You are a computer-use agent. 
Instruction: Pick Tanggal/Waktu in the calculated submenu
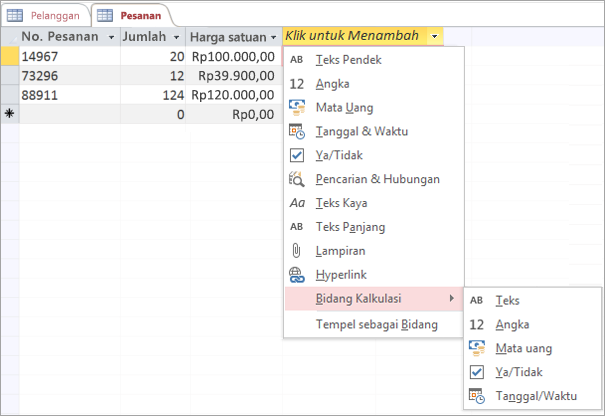[532, 396]
